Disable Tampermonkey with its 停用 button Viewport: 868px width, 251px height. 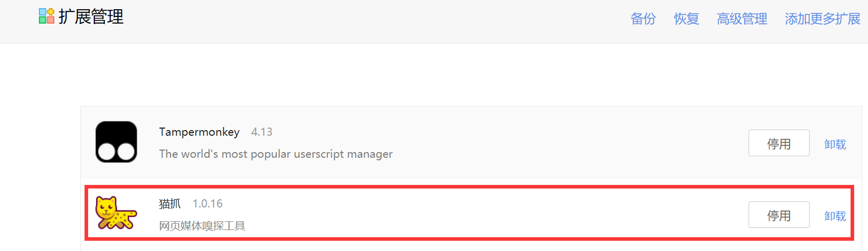(779, 143)
